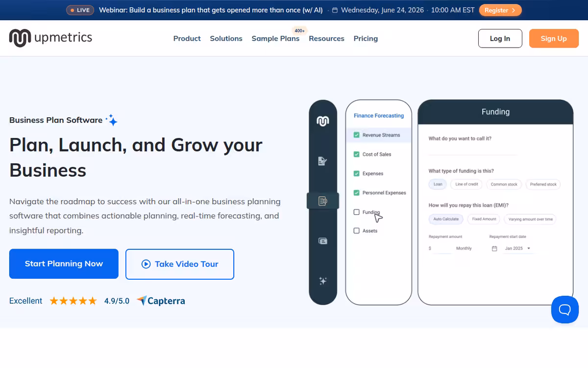Select Common stock funding type
This screenshot has height=368, width=588.
pyautogui.click(x=504, y=184)
